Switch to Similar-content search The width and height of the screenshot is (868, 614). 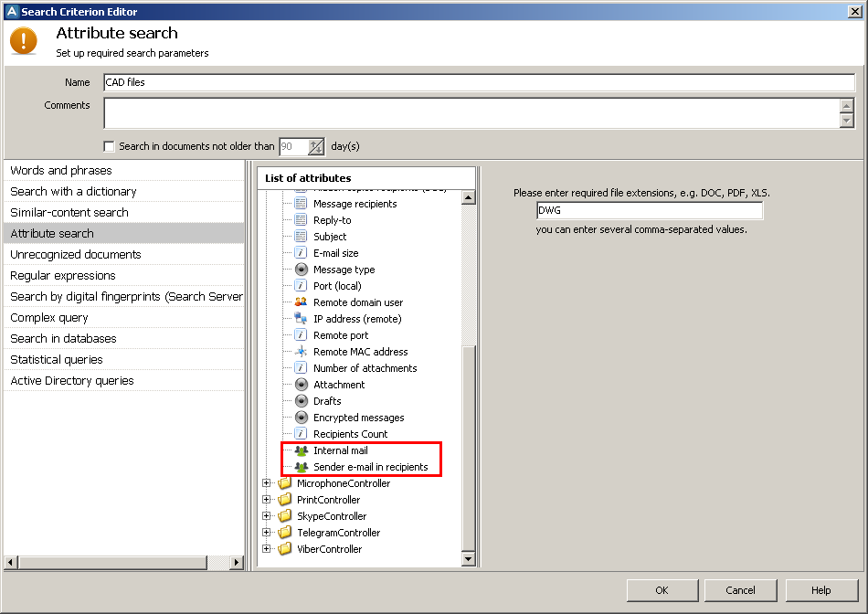(124, 213)
